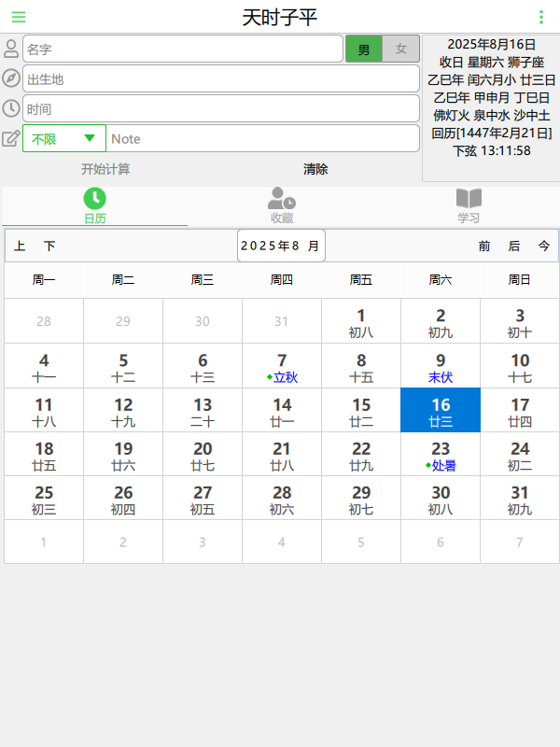Image resolution: width=560 pixels, height=747 pixels.
Task: Select August 22 廿九 cell
Action: tap(361, 454)
